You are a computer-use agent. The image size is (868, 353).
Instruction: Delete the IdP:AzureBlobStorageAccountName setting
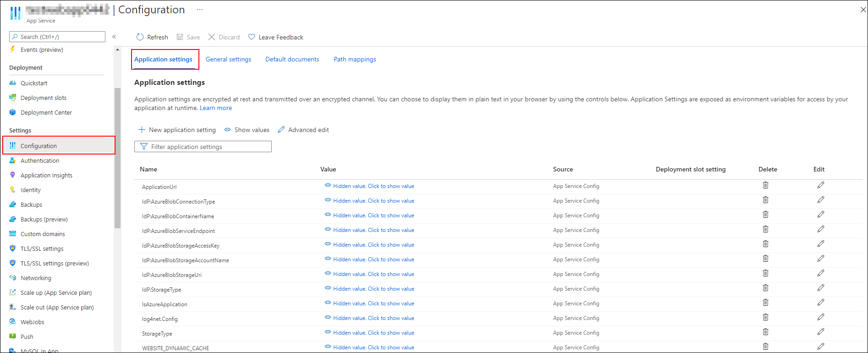click(765, 259)
